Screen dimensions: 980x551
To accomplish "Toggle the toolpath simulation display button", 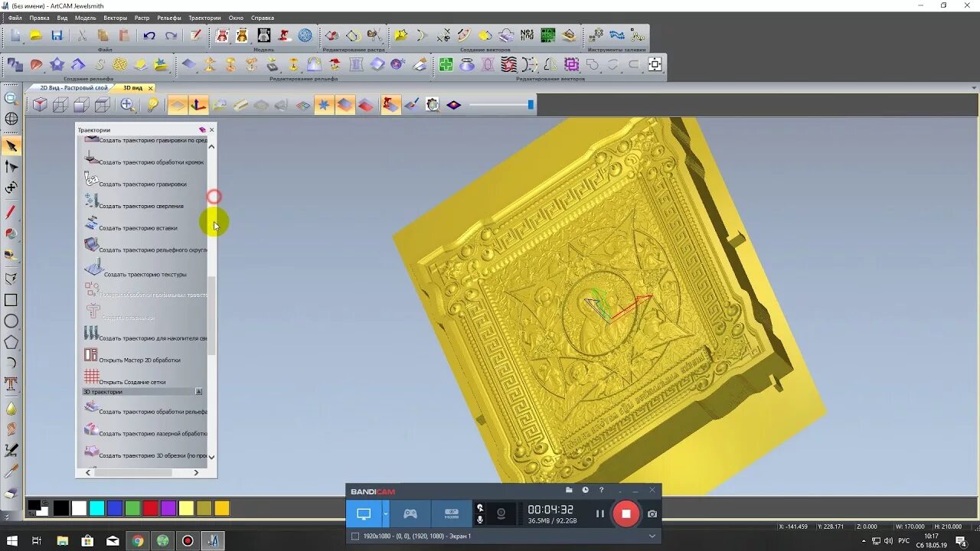I will coord(390,105).
